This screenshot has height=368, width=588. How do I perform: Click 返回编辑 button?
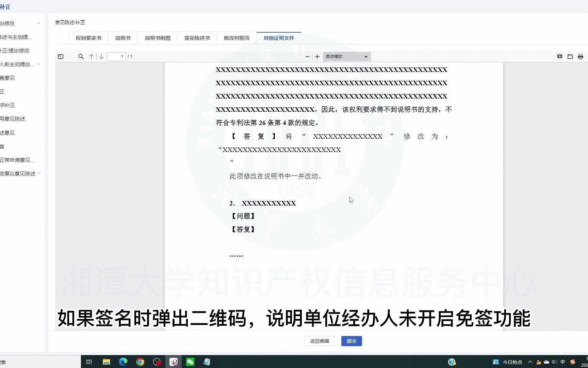(319, 341)
